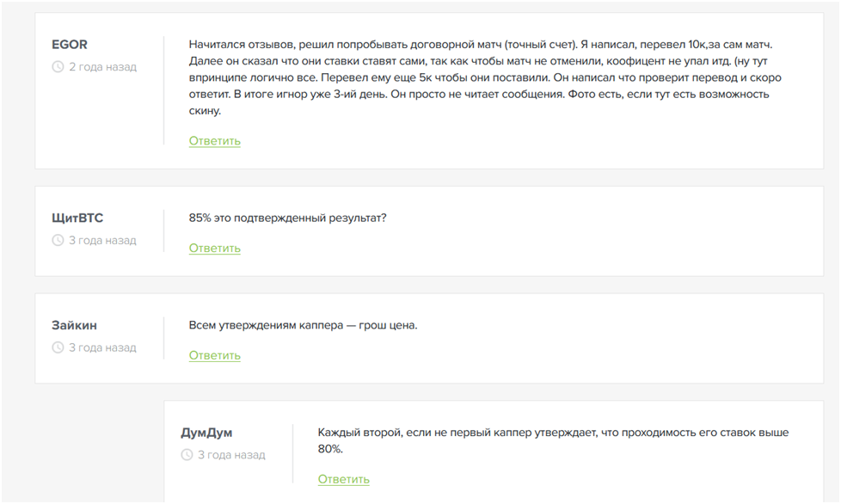Screen dimensions: 841x504
Task: Click ДумДум's comment text about проходимость ставок
Action: tap(552, 440)
